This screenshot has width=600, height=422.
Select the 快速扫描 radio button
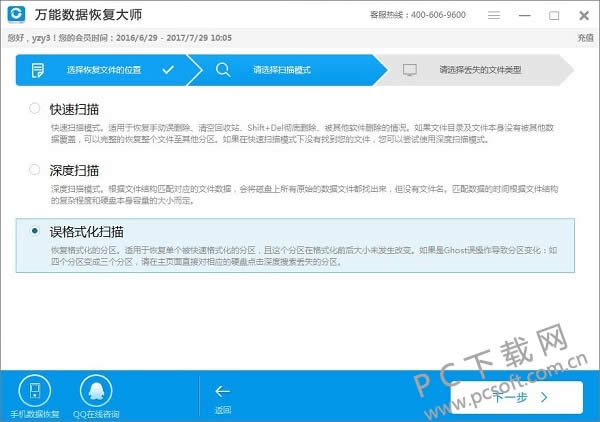34,108
